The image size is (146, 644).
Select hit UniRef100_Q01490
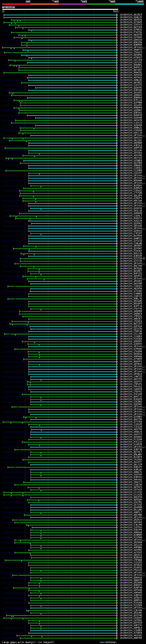coord(131,105)
